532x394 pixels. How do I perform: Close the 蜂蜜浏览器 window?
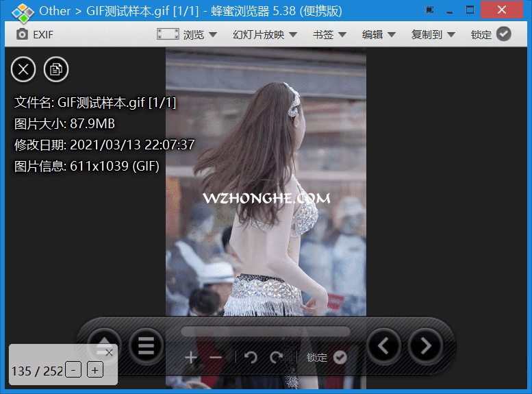(501, 10)
